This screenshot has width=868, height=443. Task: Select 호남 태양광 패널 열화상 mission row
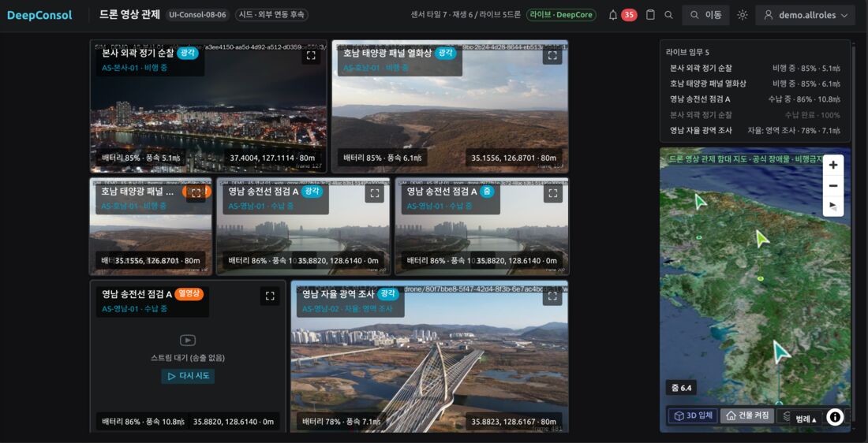[755, 84]
